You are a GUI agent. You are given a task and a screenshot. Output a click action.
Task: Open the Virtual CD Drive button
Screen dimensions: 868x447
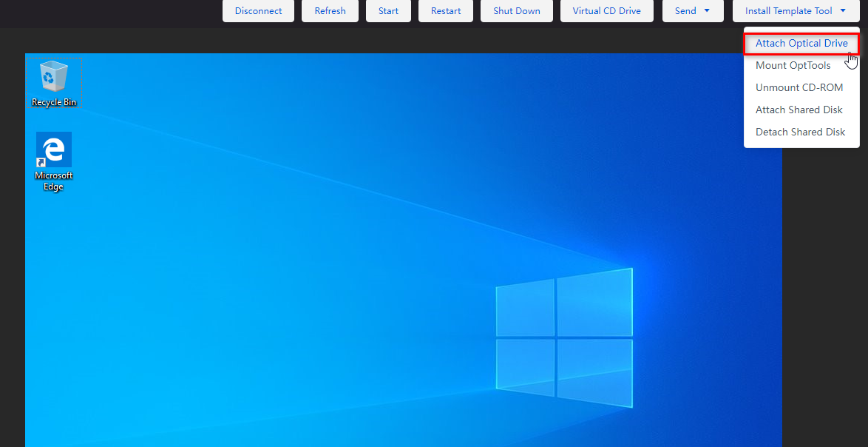click(x=607, y=11)
